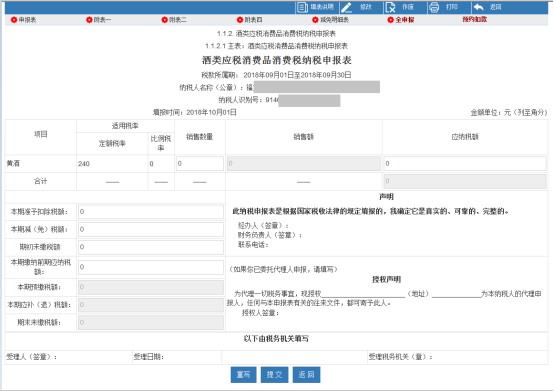Click the red 预约扣款 link
Viewport: 554px width, 391px height.
[x=475, y=19]
